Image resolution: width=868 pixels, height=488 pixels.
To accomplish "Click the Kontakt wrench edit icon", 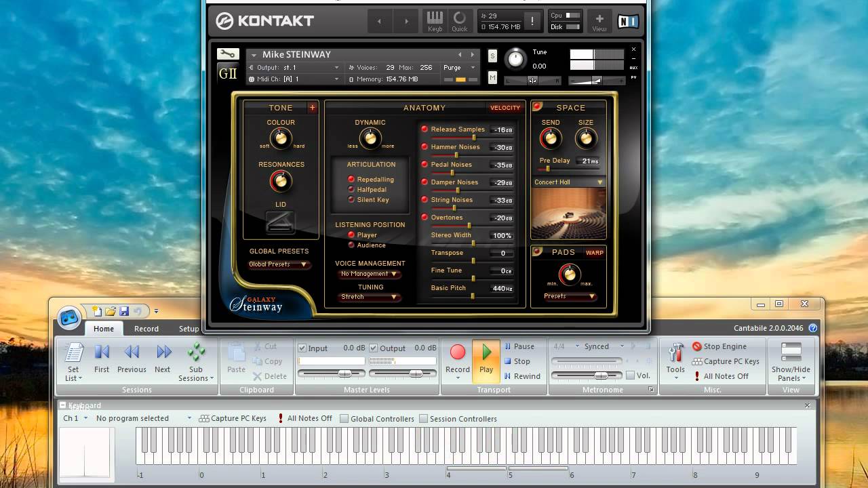I will tap(228, 54).
